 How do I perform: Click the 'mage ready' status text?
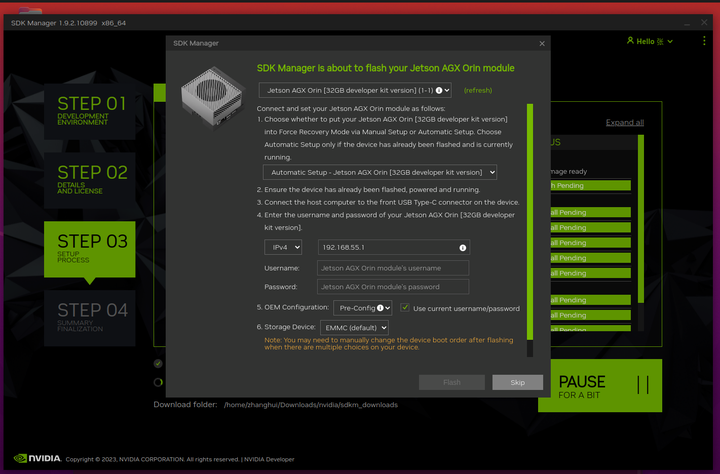(x=568, y=171)
